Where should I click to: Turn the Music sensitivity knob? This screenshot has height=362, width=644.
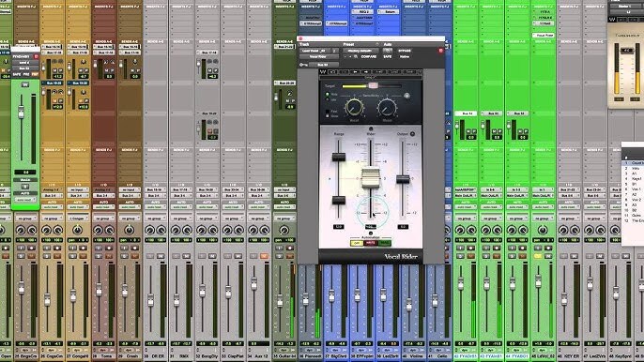coord(387,108)
